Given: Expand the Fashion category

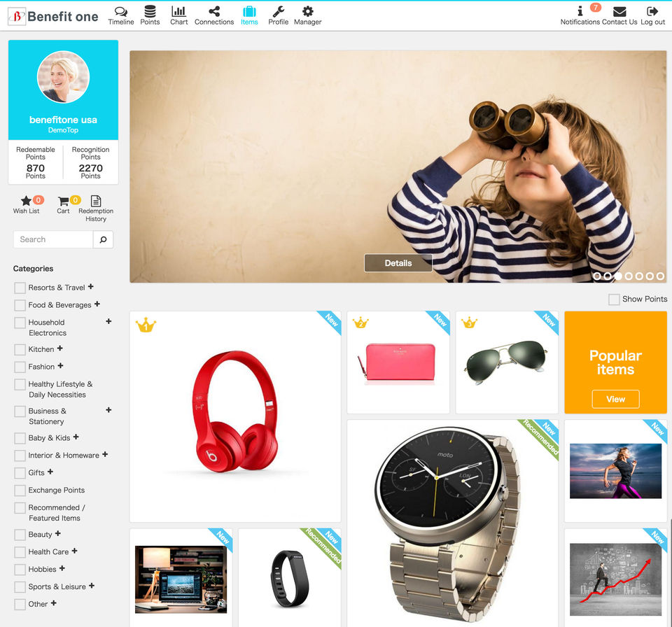Looking at the screenshot, I should [x=60, y=365].
